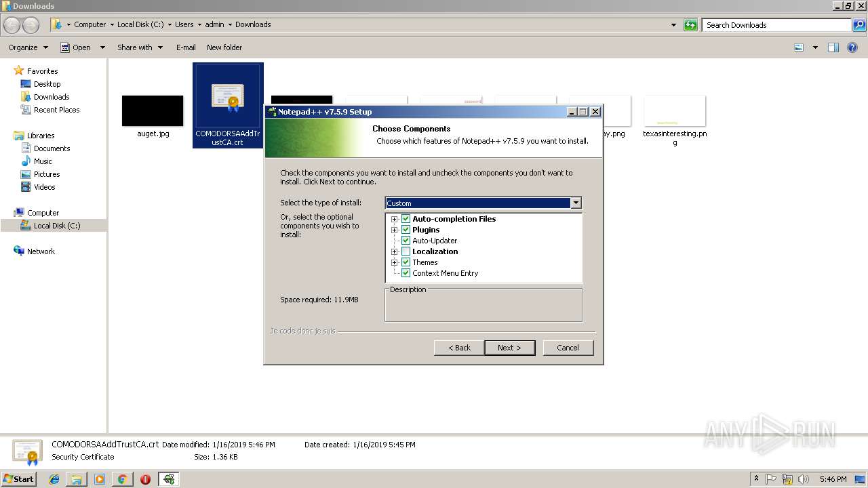Launch Internet Explorer from taskbar
868x488 pixels.
(x=54, y=479)
